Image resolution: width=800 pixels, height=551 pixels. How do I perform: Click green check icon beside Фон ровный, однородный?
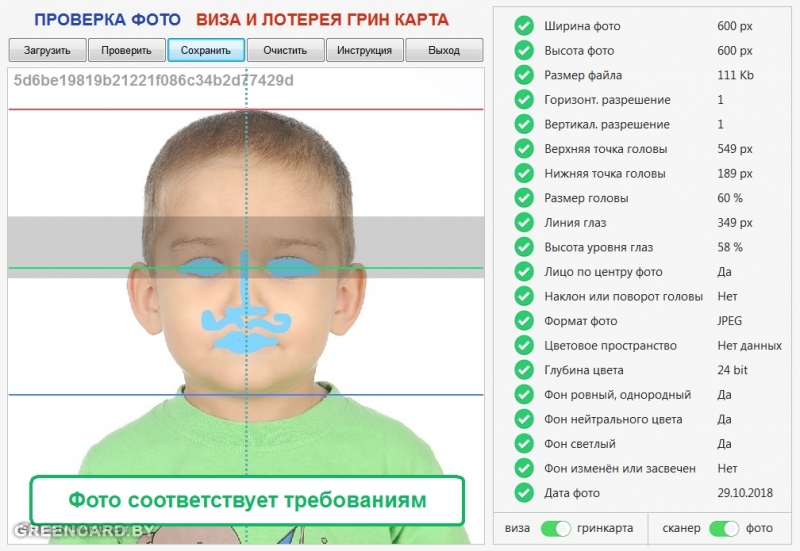(x=524, y=394)
